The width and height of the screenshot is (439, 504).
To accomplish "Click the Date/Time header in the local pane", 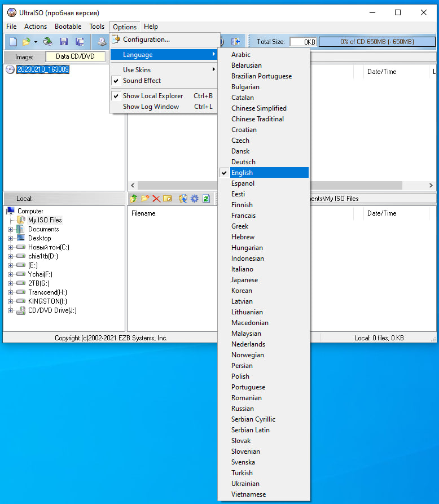I will (382, 213).
